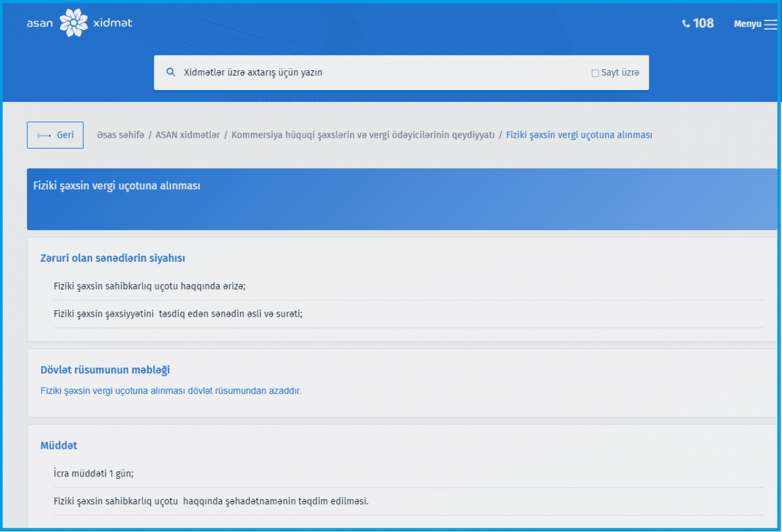Open 'Kommersiya hüquqi şəxslərin' breadcrumb link
782x532 pixels.
point(363,135)
